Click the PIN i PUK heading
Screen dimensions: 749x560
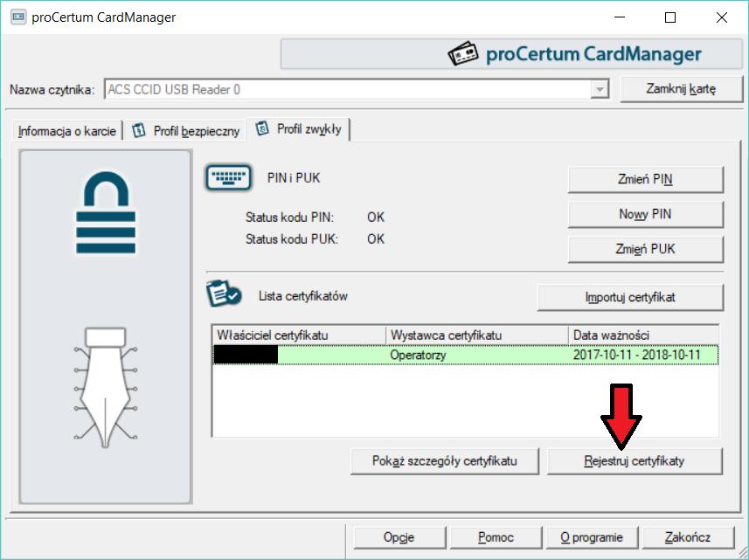click(x=294, y=178)
